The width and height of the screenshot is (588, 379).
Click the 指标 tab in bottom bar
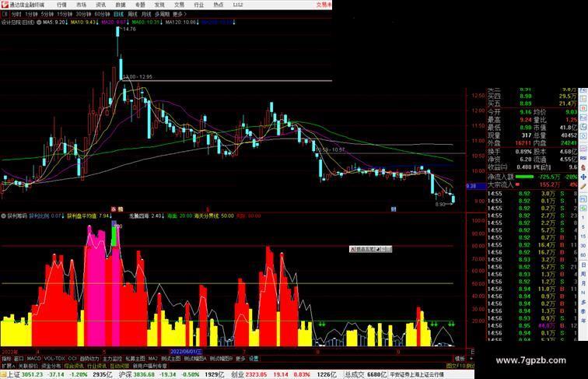[x=6, y=359]
